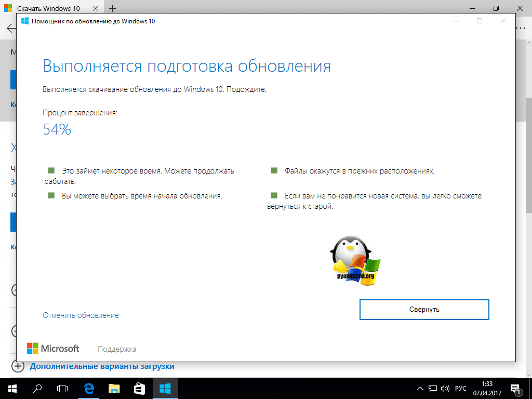Open the Windows Start menu

click(x=12, y=389)
